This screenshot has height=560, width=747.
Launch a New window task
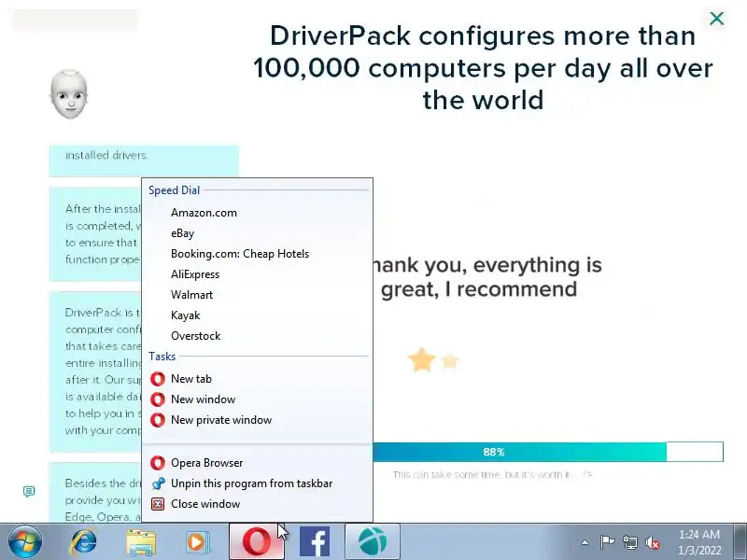(x=258, y=399)
